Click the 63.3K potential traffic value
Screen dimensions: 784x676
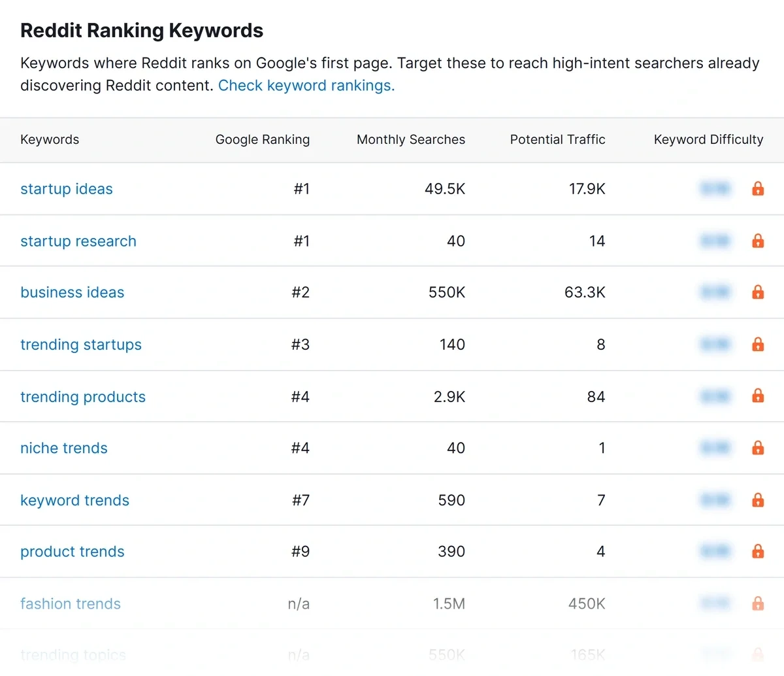point(585,292)
